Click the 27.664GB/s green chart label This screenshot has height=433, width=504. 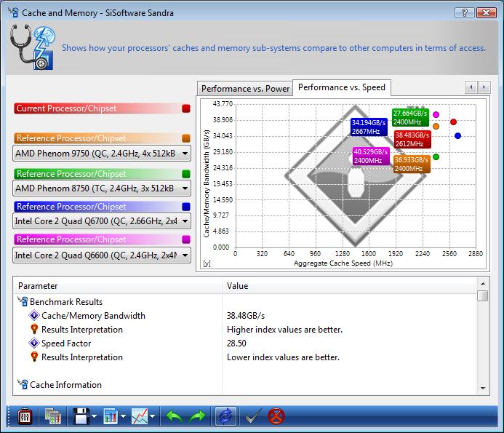410,118
